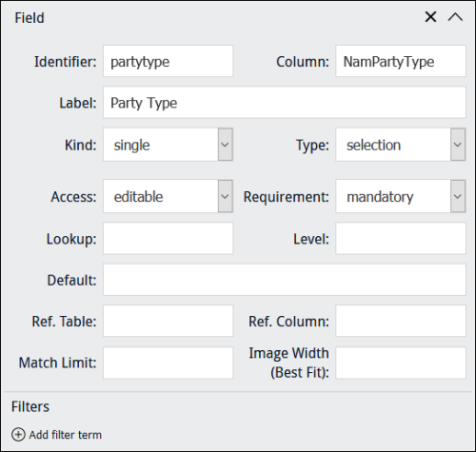Expand the Access dropdown showing editable
This screenshot has height=452, width=476.
click(169, 196)
